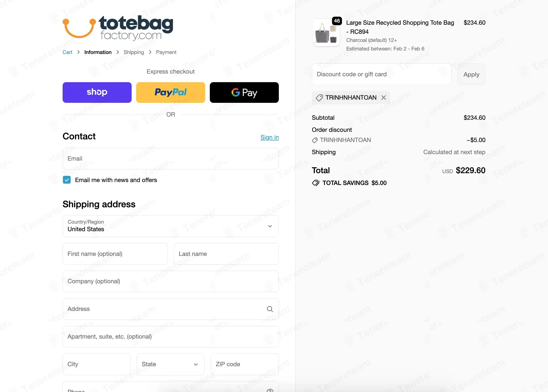Click the Sign in link

coord(269,137)
